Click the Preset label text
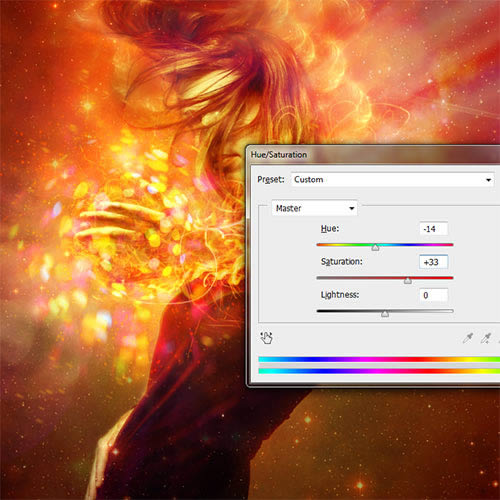This screenshot has width=500, height=500. tap(271, 180)
